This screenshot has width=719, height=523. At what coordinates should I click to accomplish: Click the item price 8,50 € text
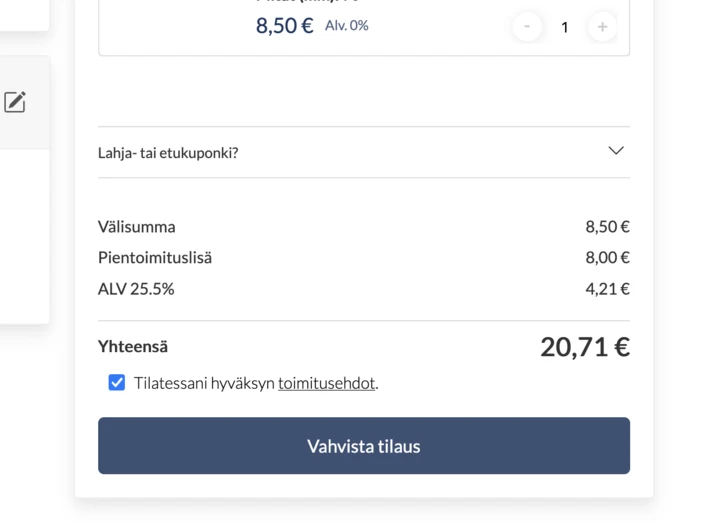pos(284,26)
